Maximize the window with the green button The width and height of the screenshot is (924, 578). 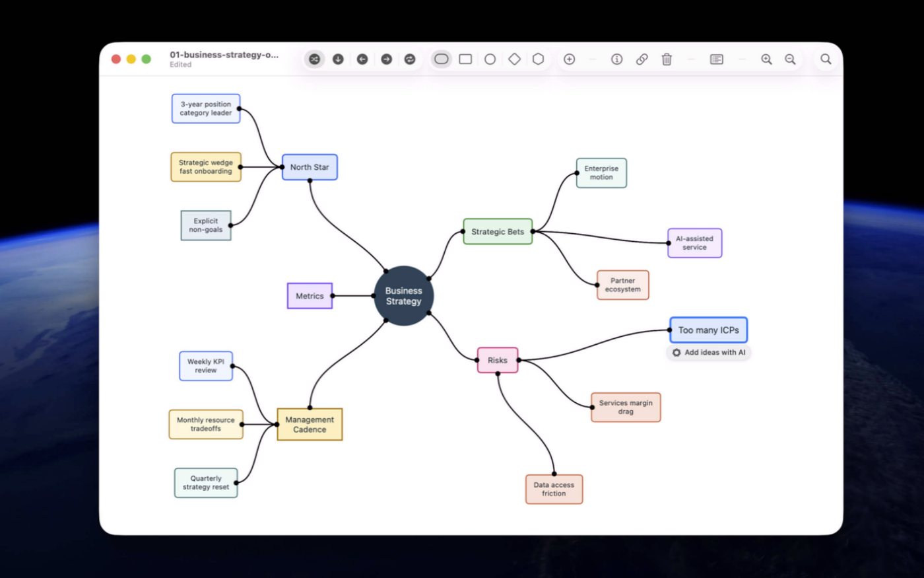coord(147,59)
